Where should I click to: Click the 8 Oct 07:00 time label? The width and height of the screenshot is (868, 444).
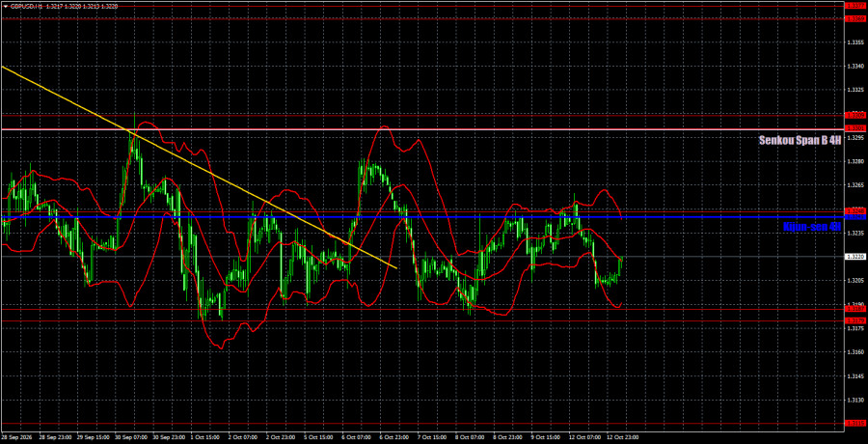point(471,437)
